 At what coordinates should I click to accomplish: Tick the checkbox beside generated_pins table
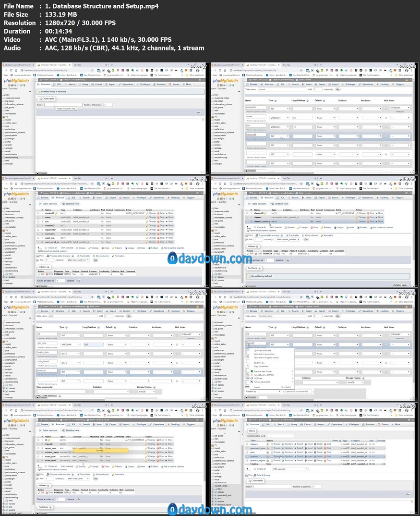click(x=247, y=448)
